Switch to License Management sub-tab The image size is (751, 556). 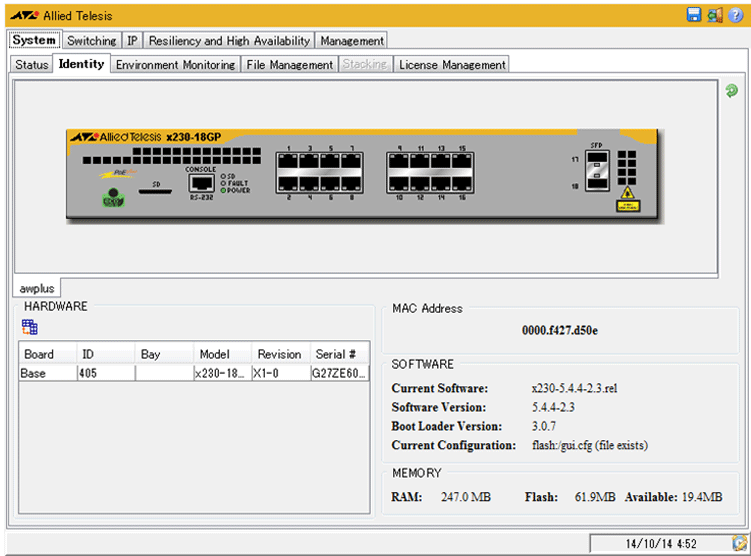tap(452, 65)
